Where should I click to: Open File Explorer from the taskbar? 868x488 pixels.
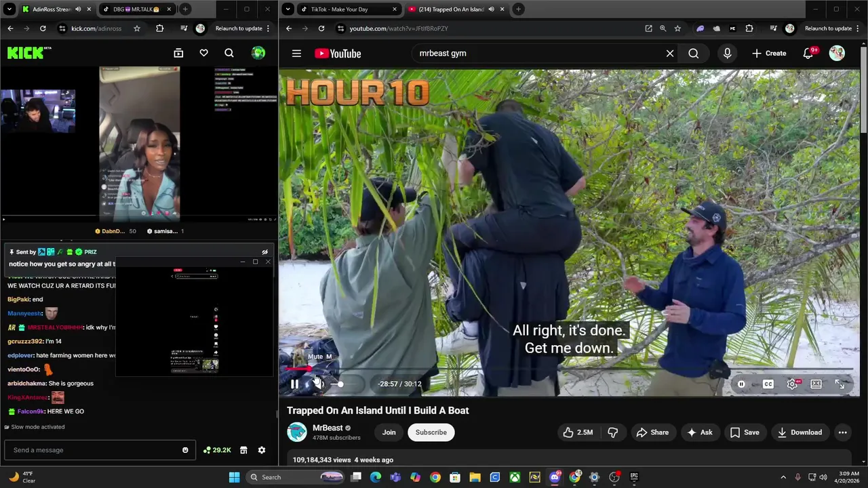(x=475, y=477)
